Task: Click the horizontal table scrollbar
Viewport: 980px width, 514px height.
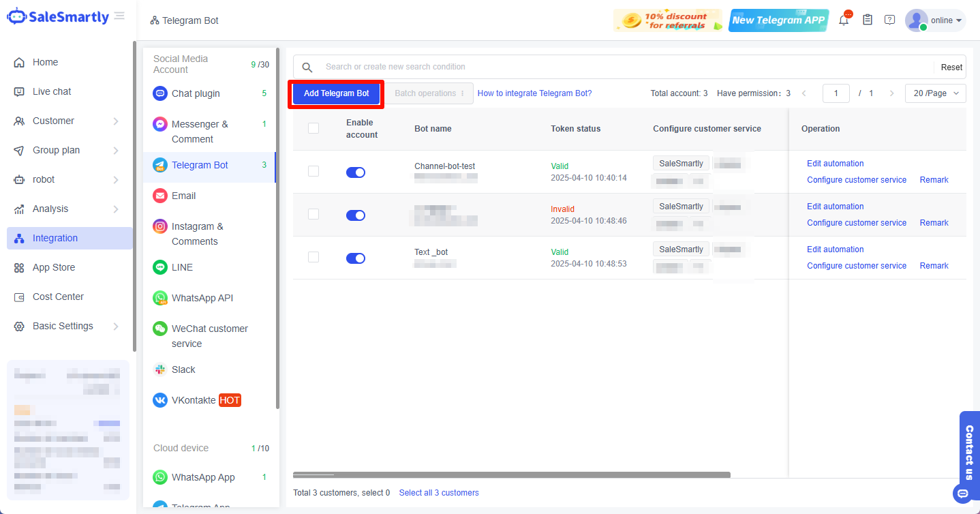Action: (511, 474)
